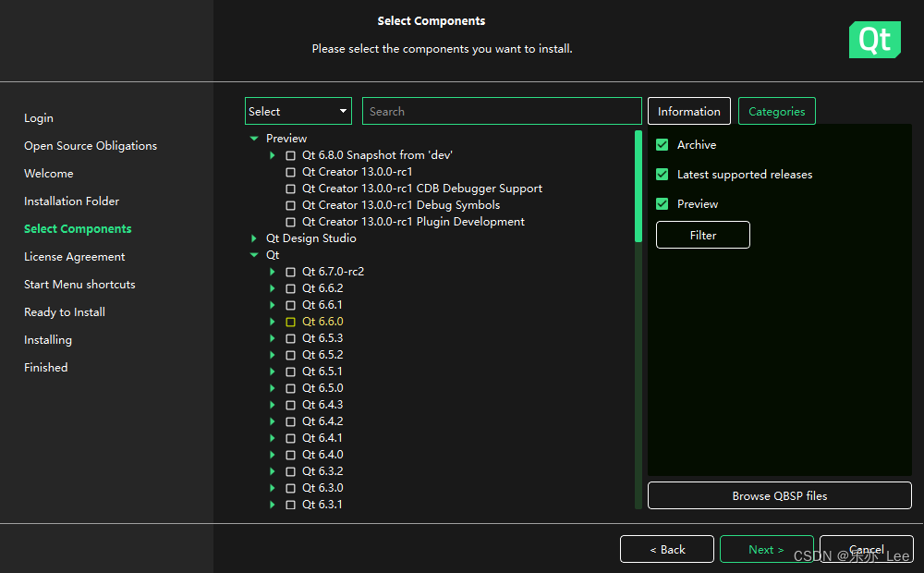Select Open Source Obligations step

[91, 146]
